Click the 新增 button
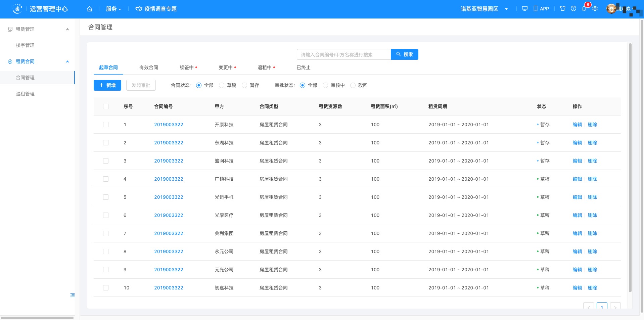Image resolution: width=644 pixels, height=320 pixels. click(x=107, y=85)
